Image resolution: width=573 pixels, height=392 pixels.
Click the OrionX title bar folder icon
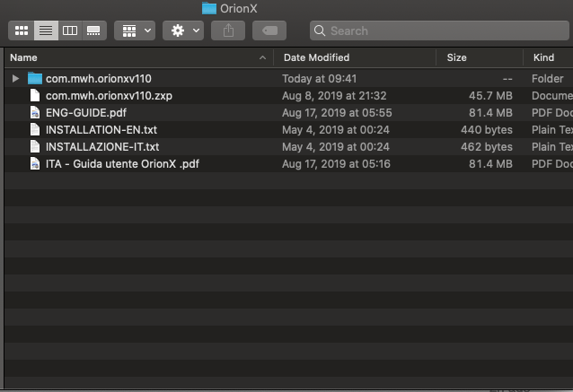(209, 8)
